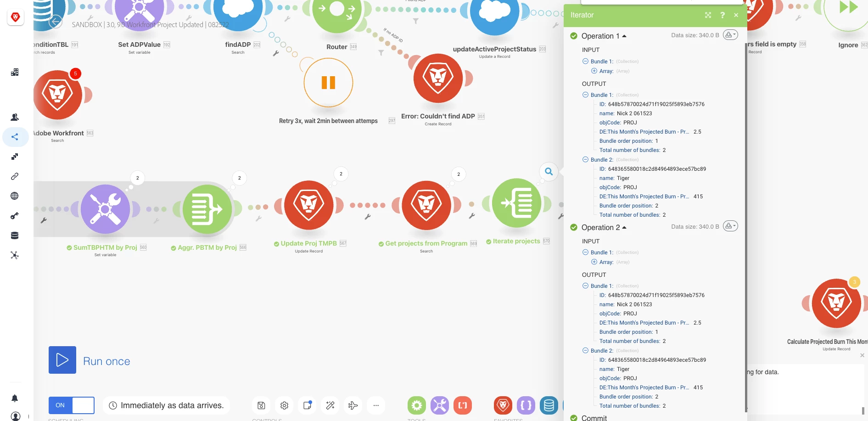Toggle the scenario ON/OFF scheduling switch
Viewport: 868px width, 421px height.
coord(72,405)
